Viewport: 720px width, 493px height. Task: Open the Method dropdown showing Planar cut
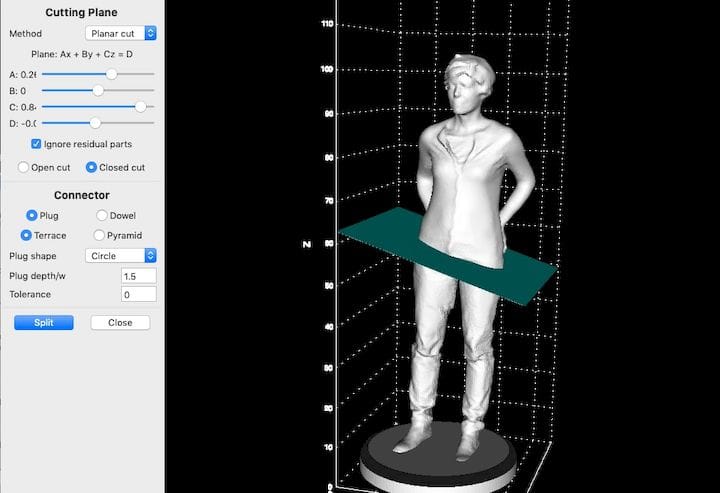coord(121,33)
